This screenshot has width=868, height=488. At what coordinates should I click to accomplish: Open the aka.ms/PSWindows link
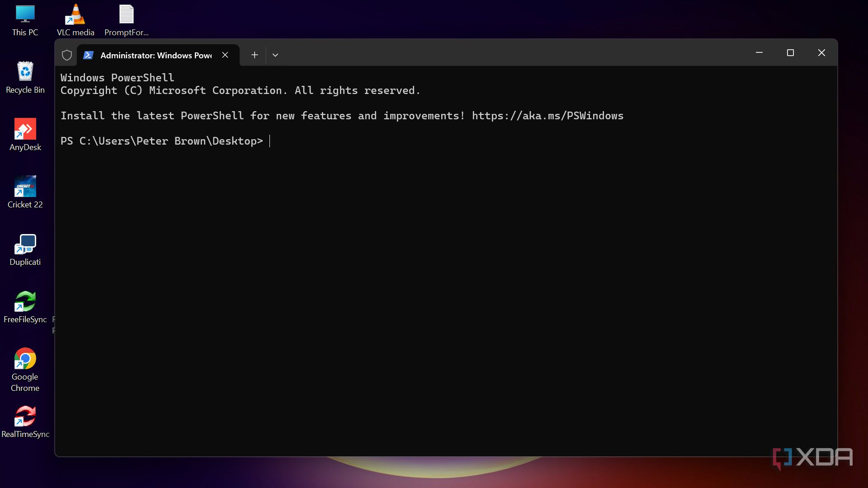(547, 116)
